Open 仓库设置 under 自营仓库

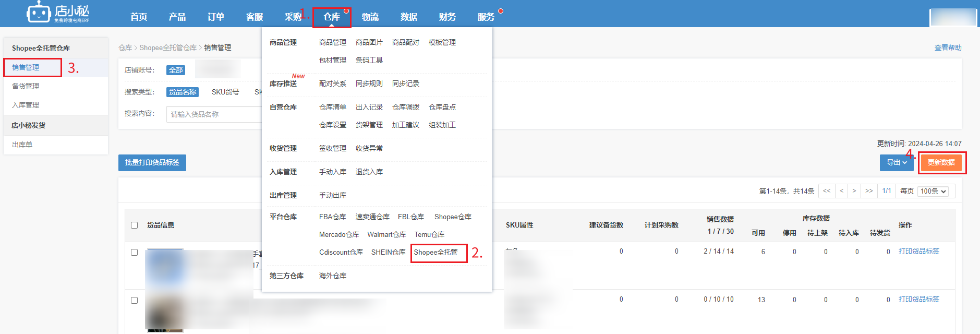(x=333, y=125)
